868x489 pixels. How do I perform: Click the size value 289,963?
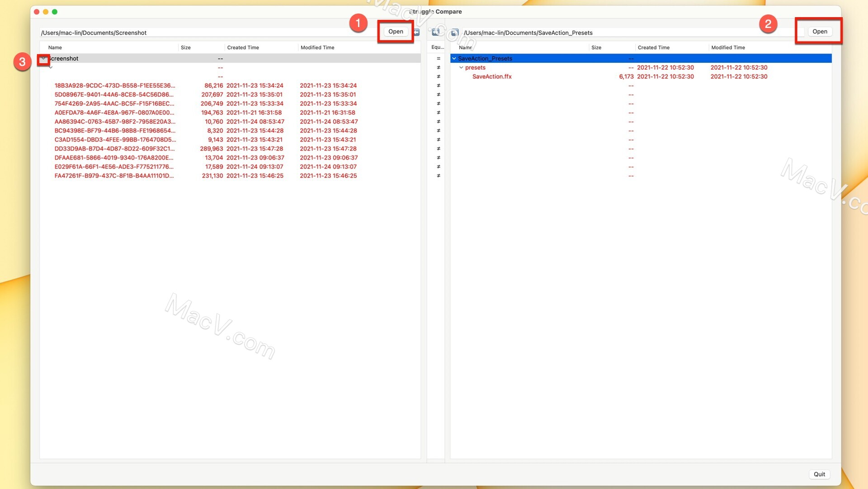pos(212,149)
